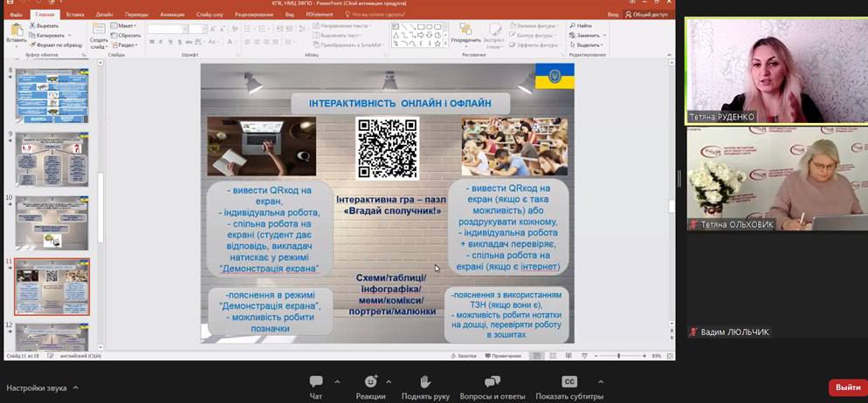Open Reactions in the Zoom toolbar
This screenshot has height=403, width=868.
coord(370,386)
